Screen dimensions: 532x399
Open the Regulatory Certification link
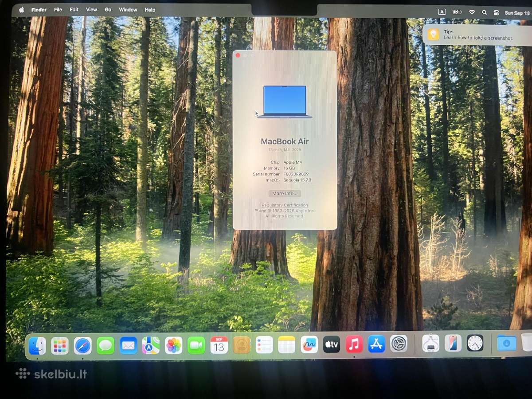click(285, 205)
